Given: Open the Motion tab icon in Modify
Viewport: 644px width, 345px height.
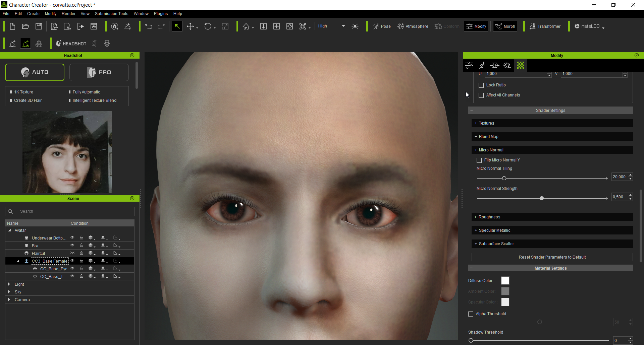Looking at the screenshot, I should tap(482, 65).
